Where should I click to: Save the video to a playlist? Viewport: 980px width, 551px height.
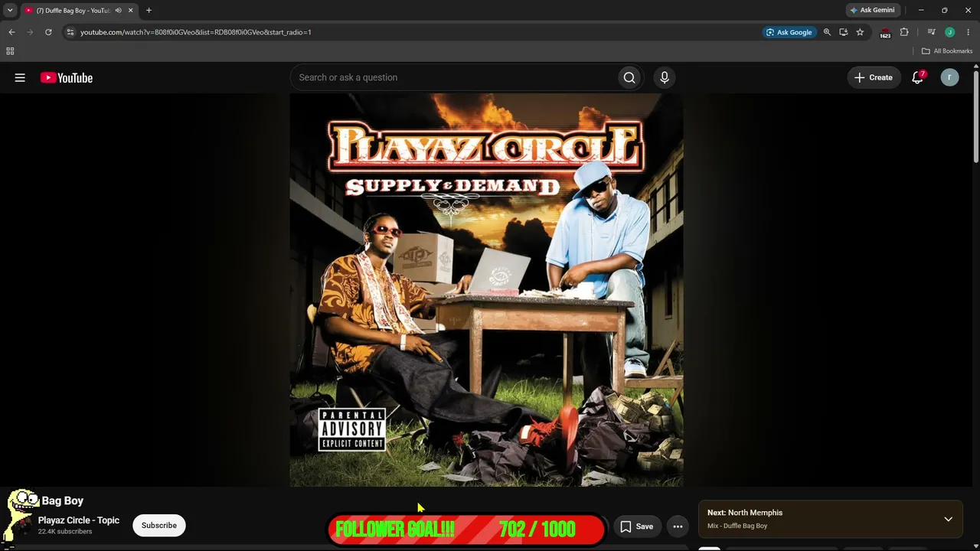[x=636, y=527]
